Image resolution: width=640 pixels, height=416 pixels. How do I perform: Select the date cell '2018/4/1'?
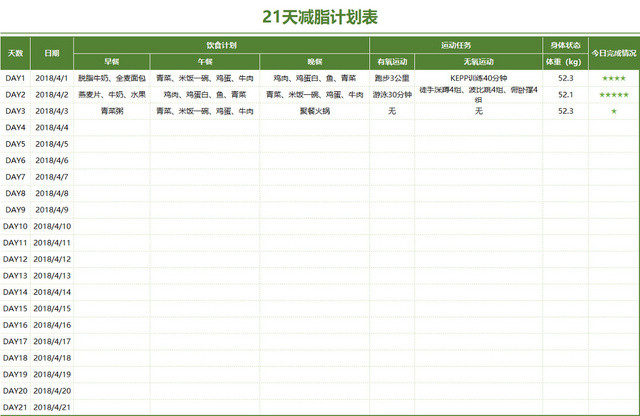coord(52,78)
